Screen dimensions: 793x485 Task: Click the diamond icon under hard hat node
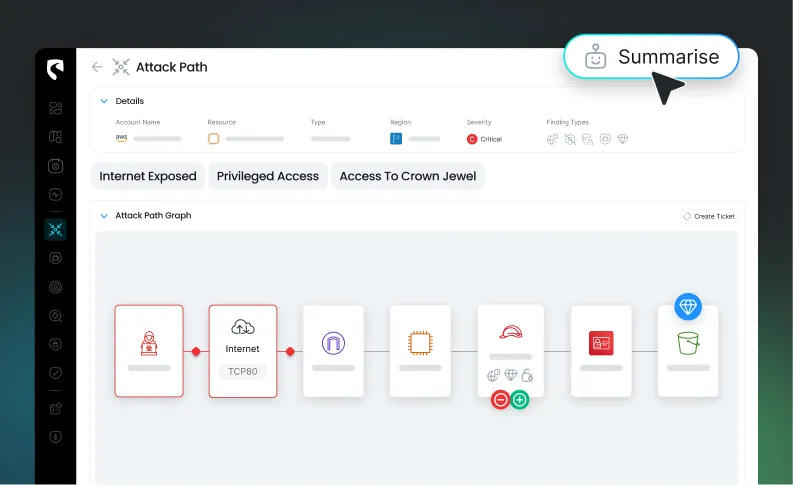511,375
